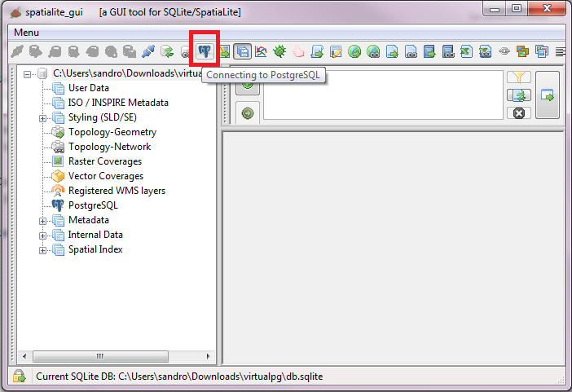The width and height of the screenshot is (572, 392).
Task: Open the Menu in the menu bar
Action: (26, 33)
